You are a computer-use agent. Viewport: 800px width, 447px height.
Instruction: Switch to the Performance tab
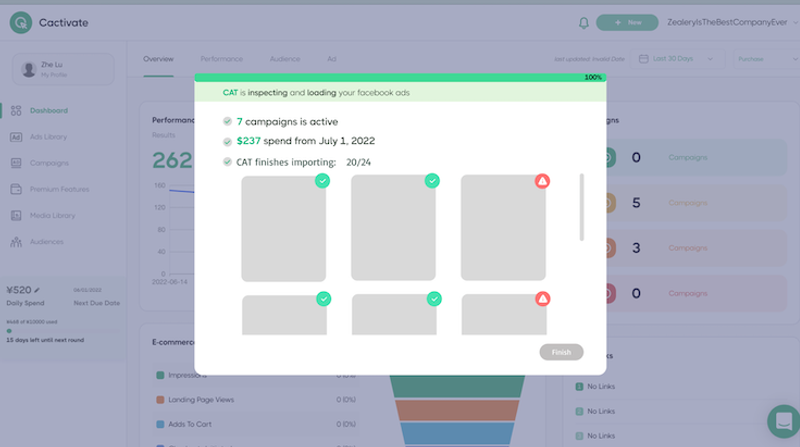coord(221,59)
